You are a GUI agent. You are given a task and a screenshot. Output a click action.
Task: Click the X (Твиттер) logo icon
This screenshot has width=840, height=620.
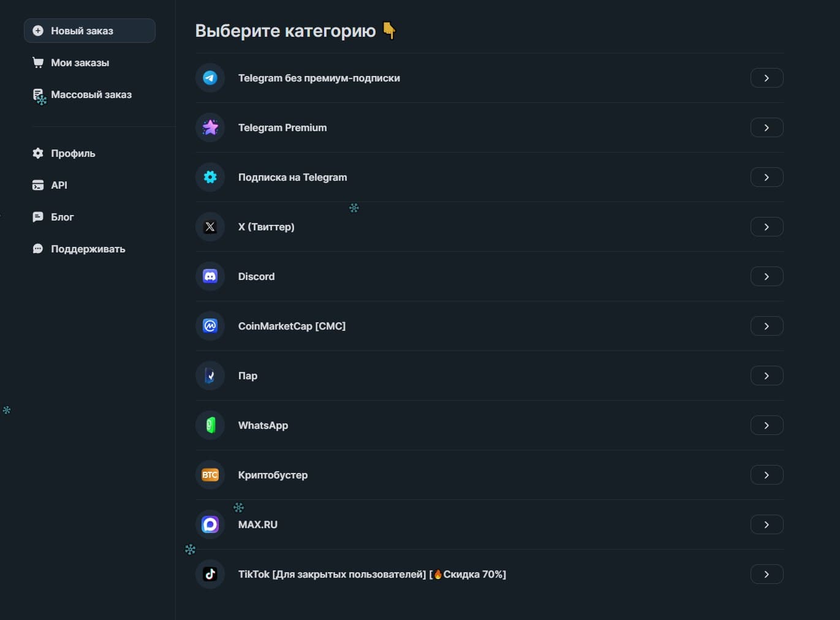click(x=210, y=227)
